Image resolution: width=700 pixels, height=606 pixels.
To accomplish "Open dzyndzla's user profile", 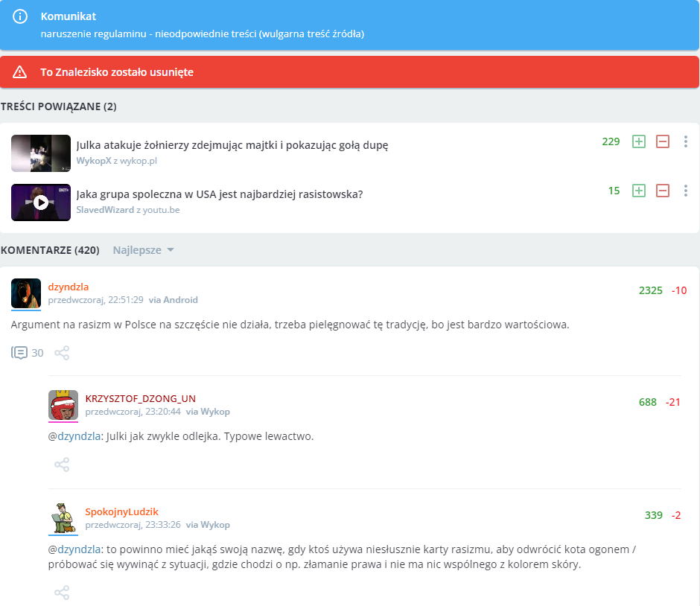I will coord(68,287).
